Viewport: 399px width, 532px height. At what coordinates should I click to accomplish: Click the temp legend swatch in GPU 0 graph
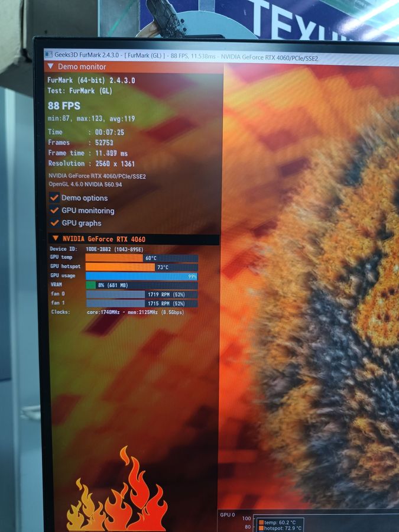coord(261,522)
